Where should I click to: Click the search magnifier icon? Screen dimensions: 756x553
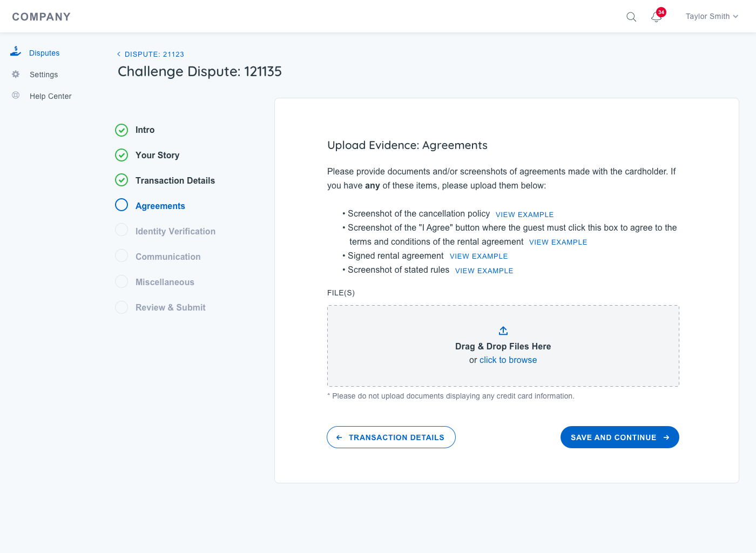tap(631, 17)
